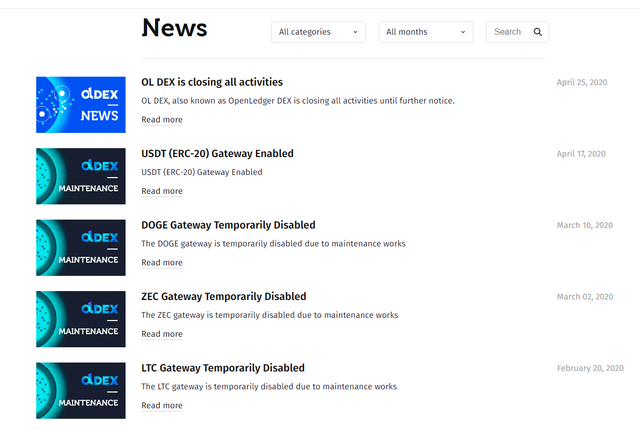This screenshot has height=430, width=640.
Task: Open "USDT (ERC-20) Gateway Enabled" headline
Action: coord(217,153)
